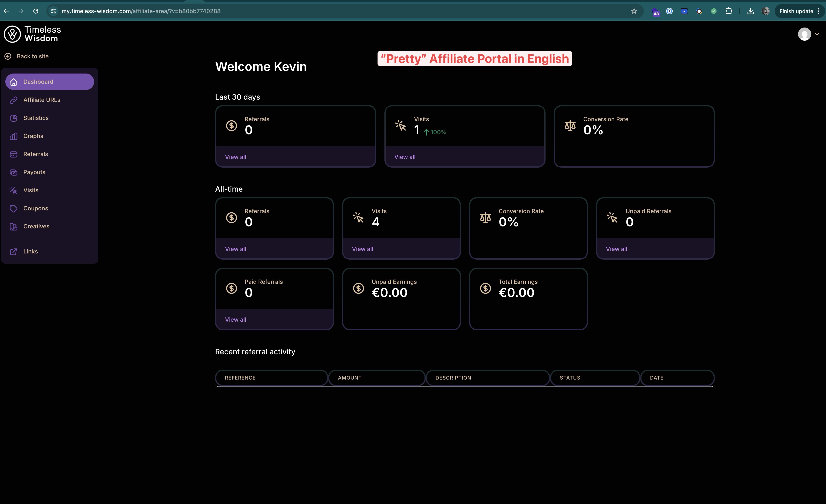Expand the user account dropdown chevron

tap(817, 34)
